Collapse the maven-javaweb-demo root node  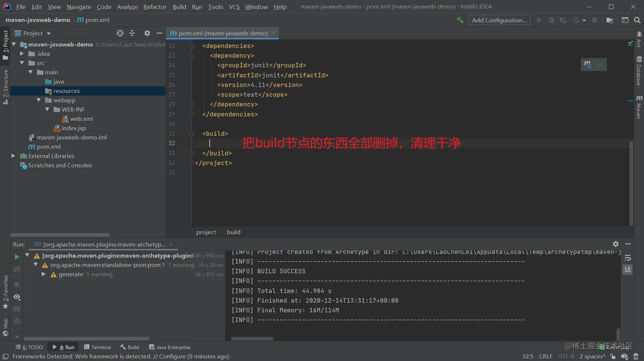coord(14,44)
